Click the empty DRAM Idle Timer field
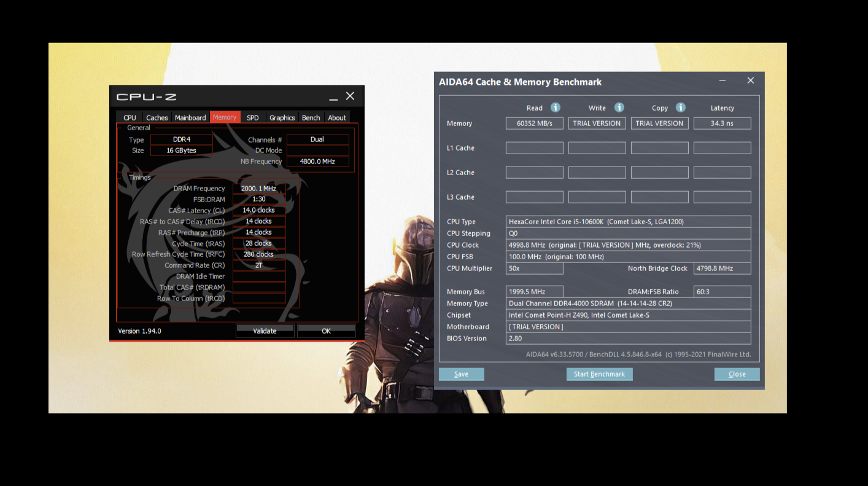 point(259,277)
